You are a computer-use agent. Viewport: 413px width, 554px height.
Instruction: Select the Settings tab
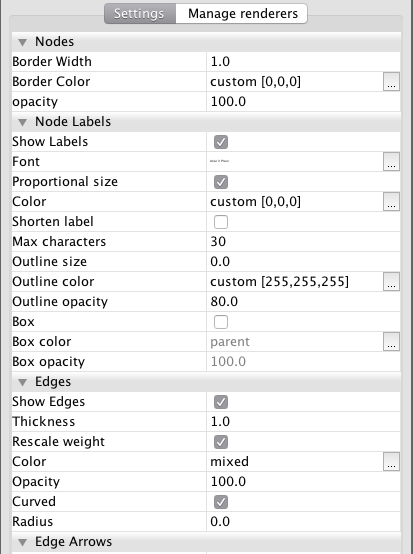pyautogui.click(x=140, y=14)
